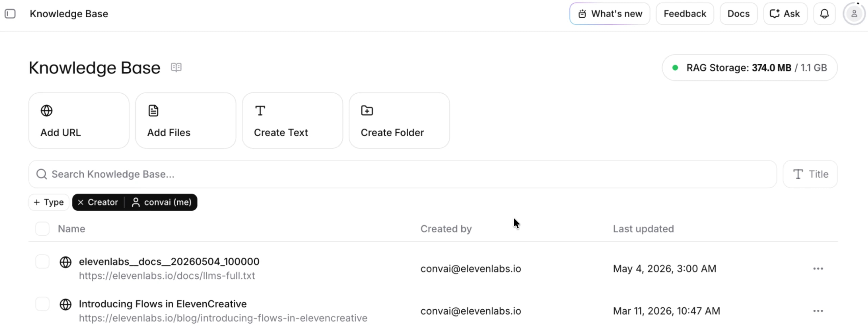The image size is (868, 328).
Task: Click the Last updated column header
Action: click(643, 229)
